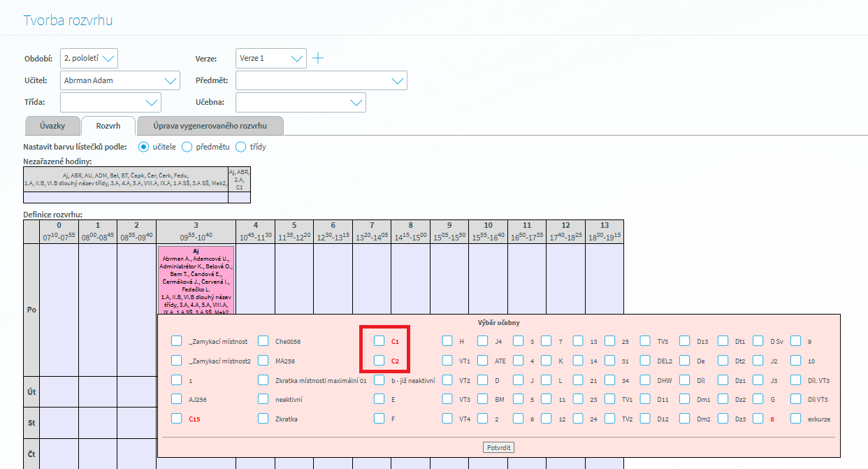Select the wide unassigned Aj lesson with many teachers
The width and height of the screenshot is (868, 469).
[x=126, y=178]
